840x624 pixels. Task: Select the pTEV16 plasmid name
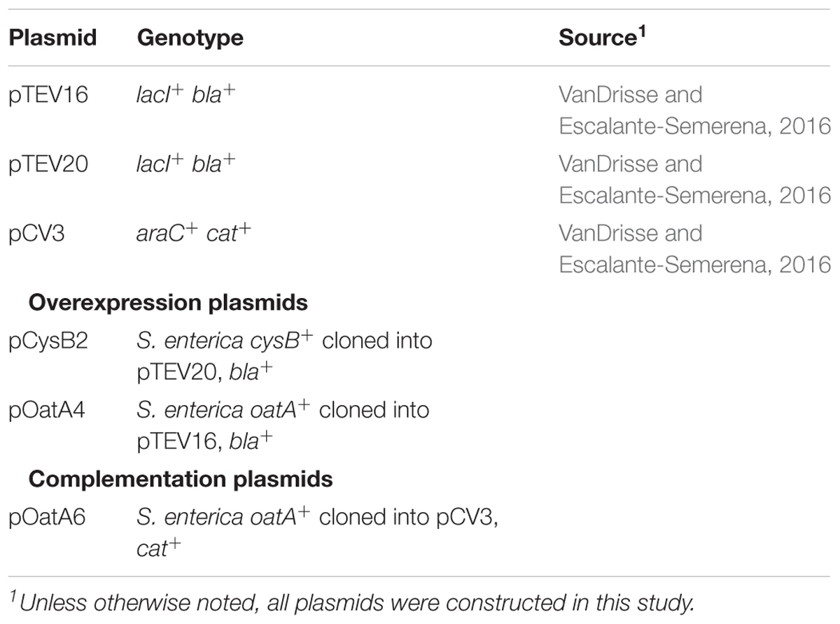(x=49, y=95)
